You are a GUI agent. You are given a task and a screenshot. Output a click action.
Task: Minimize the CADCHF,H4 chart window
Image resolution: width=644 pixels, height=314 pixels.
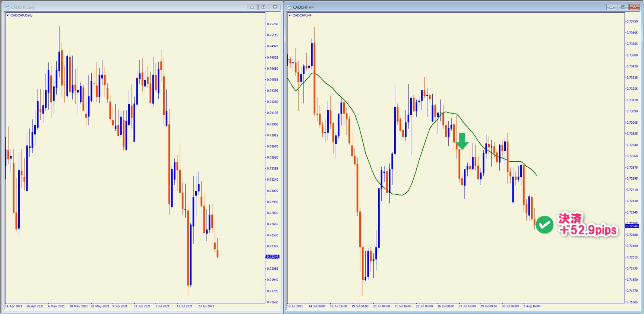pyautogui.click(x=612, y=7)
